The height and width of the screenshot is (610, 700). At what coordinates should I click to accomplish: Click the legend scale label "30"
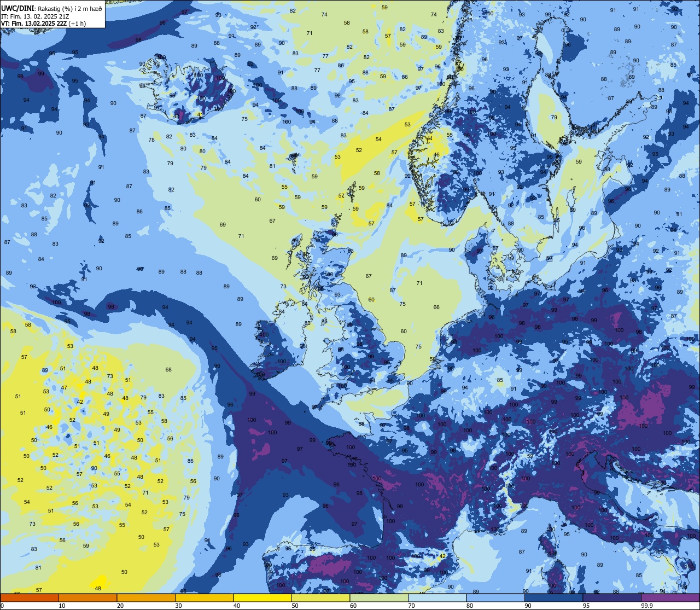pos(178,606)
